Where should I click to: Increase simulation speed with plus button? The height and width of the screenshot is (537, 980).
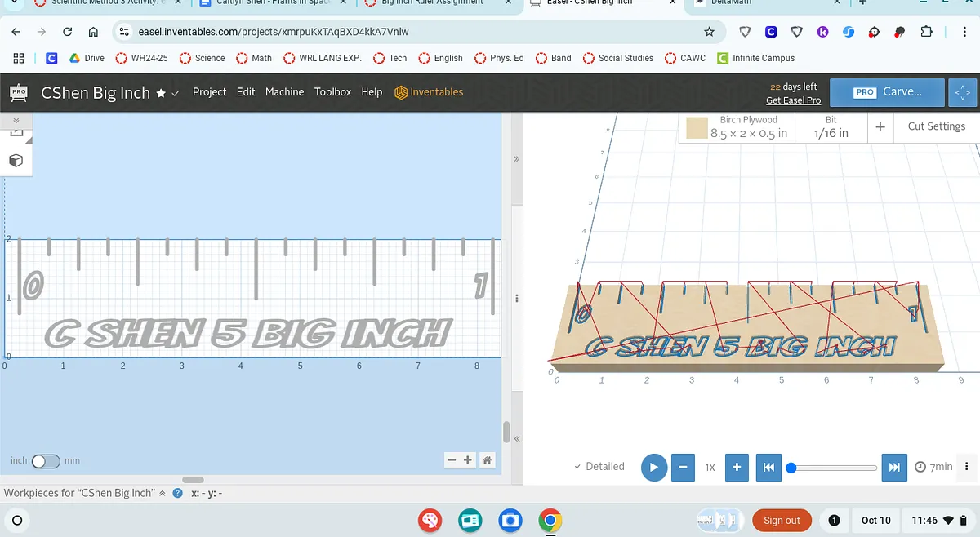(737, 468)
